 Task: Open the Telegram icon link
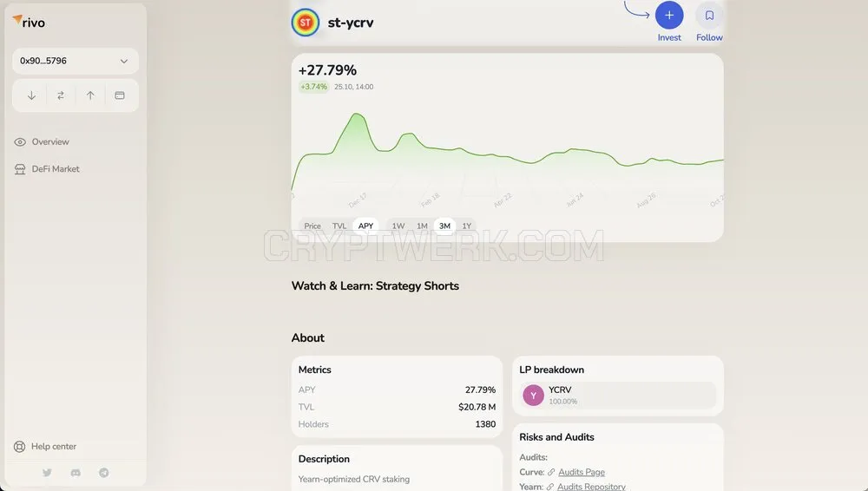tap(104, 473)
